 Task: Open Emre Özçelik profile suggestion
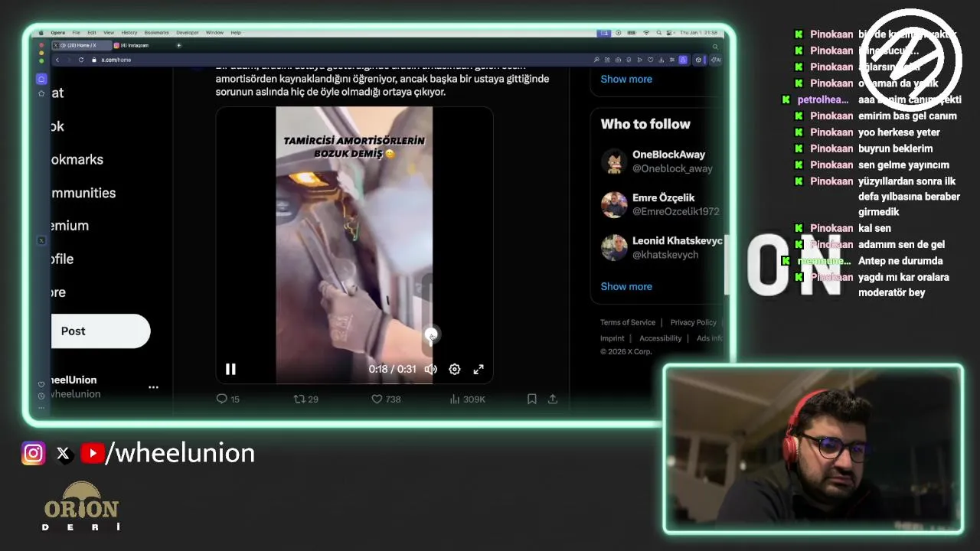point(663,197)
